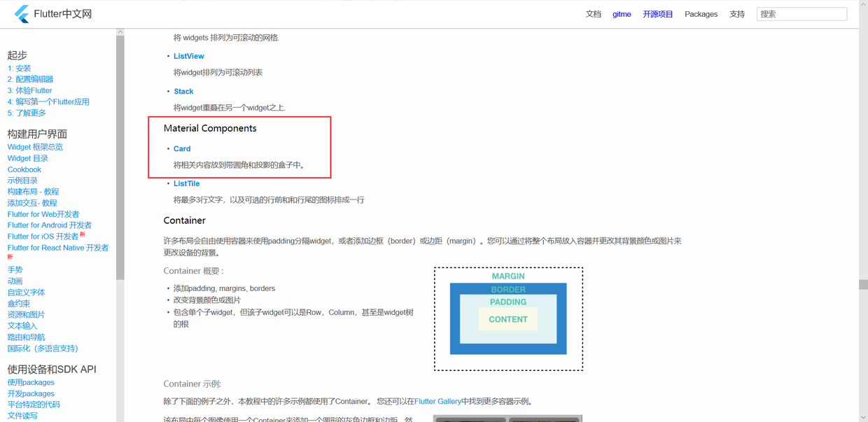Screen dimensions: 868x422
Task: Open Flutter for iOS 开发者 link
Action: coord(43,237)
